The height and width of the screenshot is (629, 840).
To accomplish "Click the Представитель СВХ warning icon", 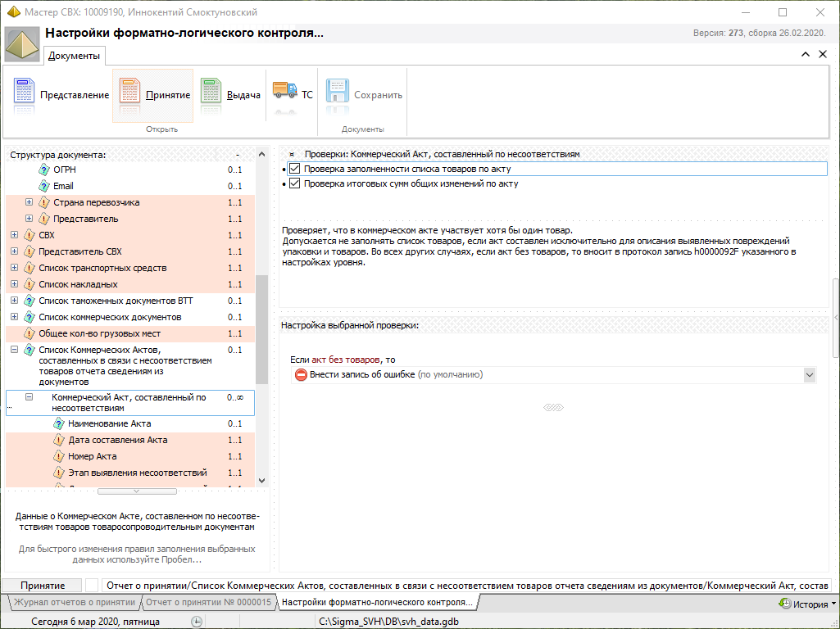I will pos(30,251).
